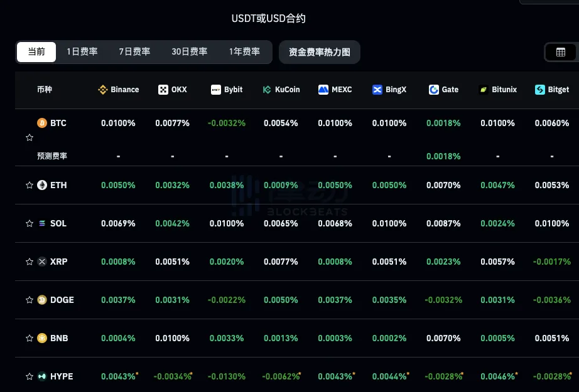
Task: Click SOL Bitunix rate 0.0024%
Action: click(498, 223)
